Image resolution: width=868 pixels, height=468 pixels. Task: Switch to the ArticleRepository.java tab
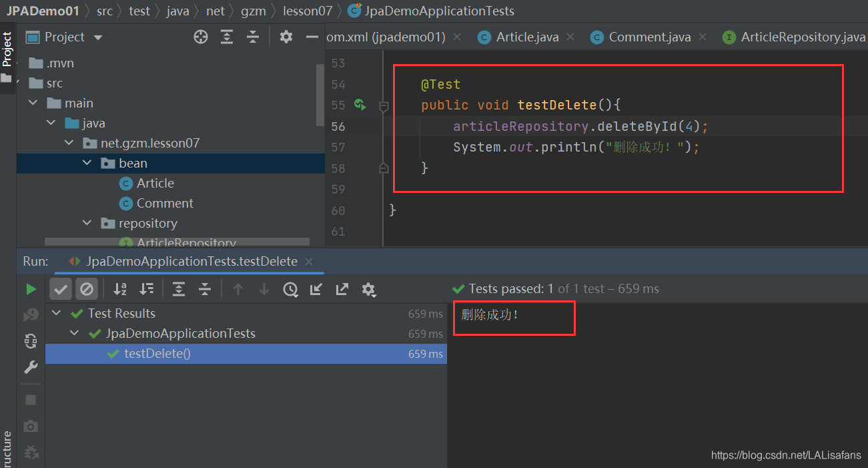coord(795,37)
